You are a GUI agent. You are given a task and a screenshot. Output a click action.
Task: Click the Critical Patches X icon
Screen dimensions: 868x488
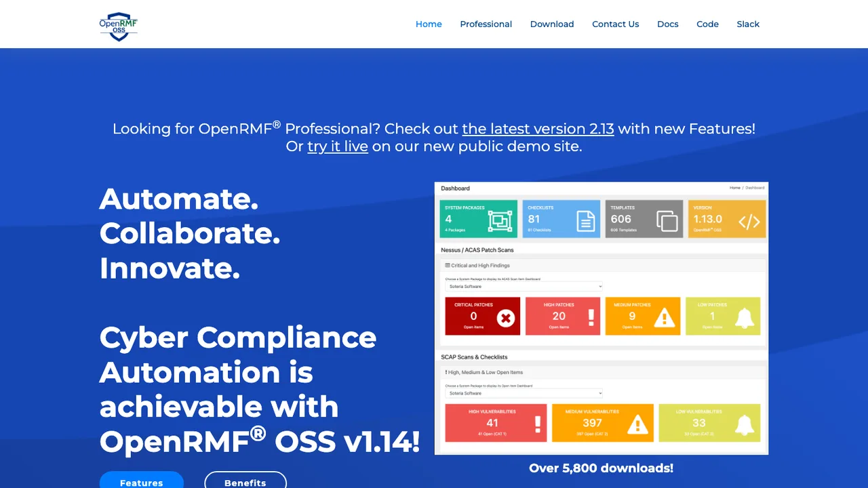click(x=505, y=318)
